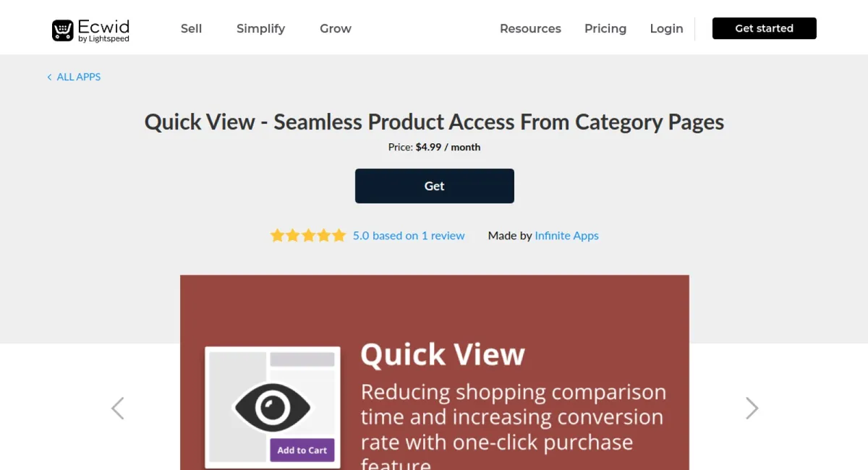Open the Sell navigation menu
The width and height of the screenshot is (868, 470).
coord(191,28)
